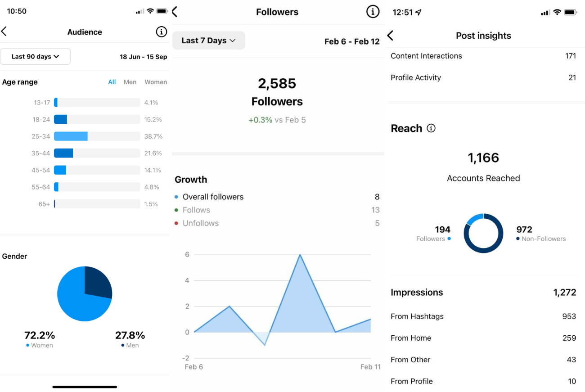Navigate back from Post insights
Image resolution: width=585 pixels, height=392 pixels.
click(x=391, y=35)
